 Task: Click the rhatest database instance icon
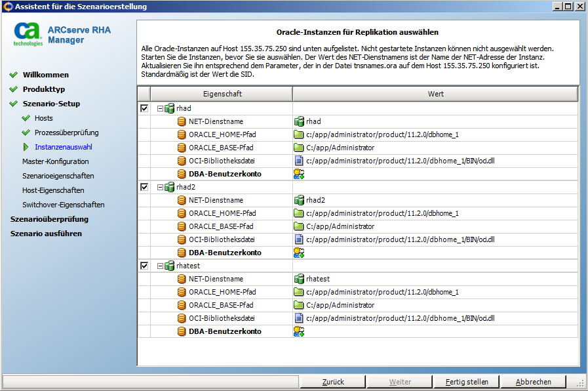(170, 266)
